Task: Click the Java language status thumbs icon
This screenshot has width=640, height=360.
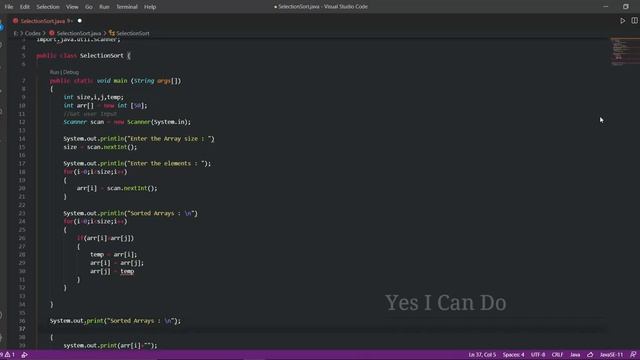Action: (590, 355)
